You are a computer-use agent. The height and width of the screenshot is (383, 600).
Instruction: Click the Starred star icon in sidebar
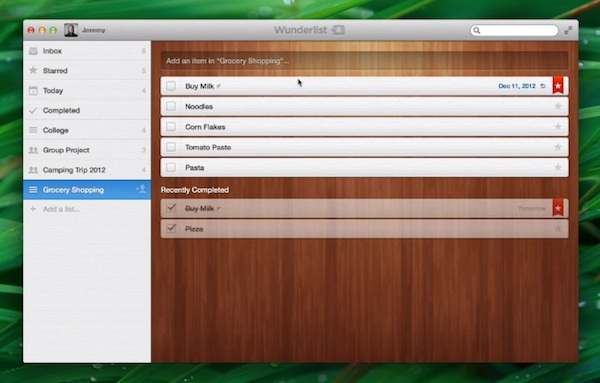(33, 70)
